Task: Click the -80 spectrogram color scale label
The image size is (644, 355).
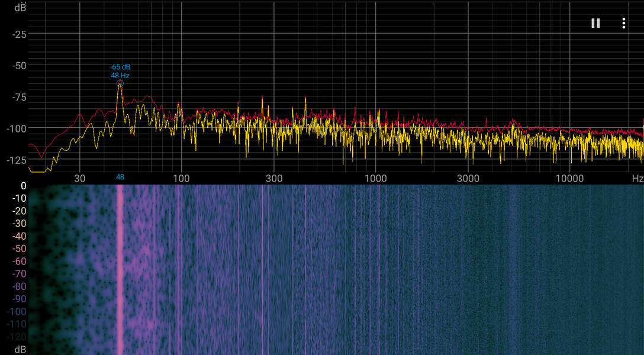Action: [x=18, y=286]
